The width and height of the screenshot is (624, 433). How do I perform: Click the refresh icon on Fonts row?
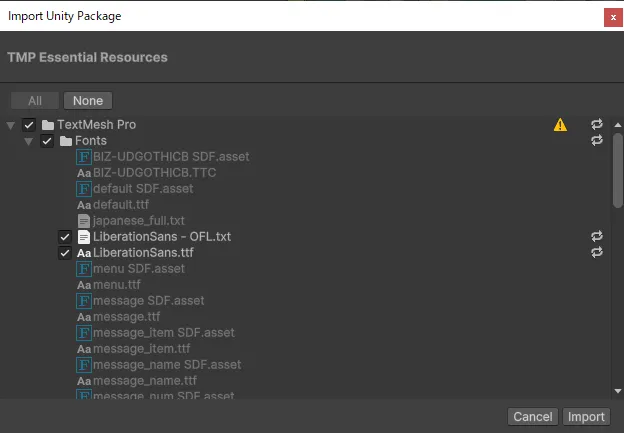(x=597, y=141)
